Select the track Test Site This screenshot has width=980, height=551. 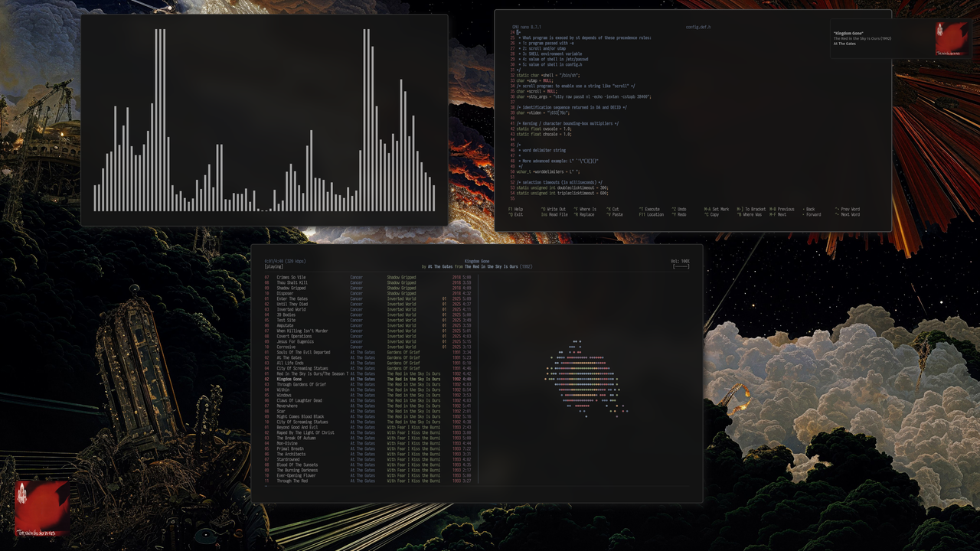point(367,320)
